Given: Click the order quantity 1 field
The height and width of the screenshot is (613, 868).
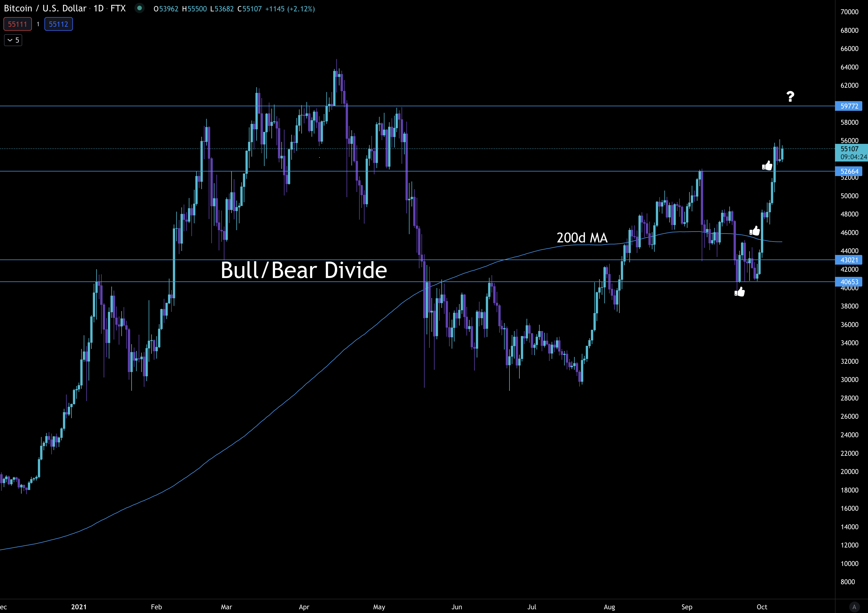Looking at the screenshot, I should pos(38,24).
